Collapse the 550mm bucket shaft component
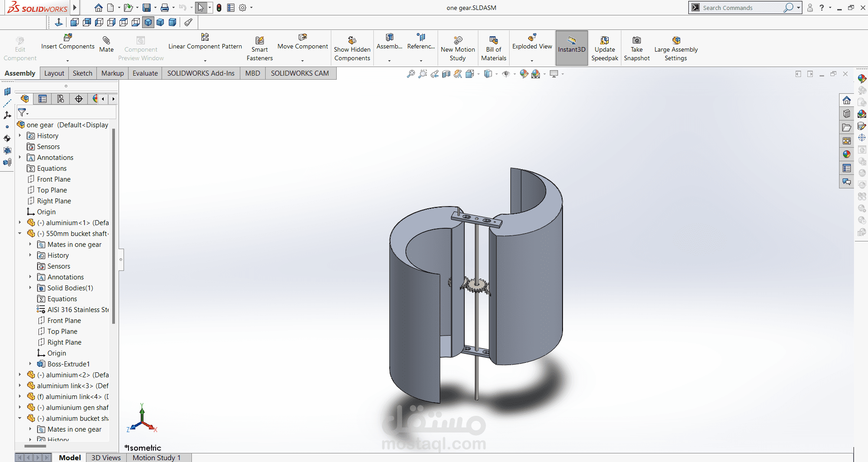The image size is (868, 462). click(19, 233)
